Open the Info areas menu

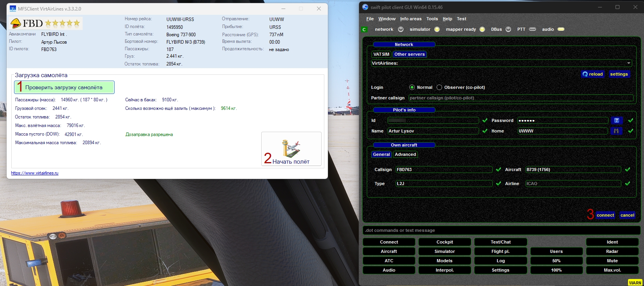coord(410,19)
